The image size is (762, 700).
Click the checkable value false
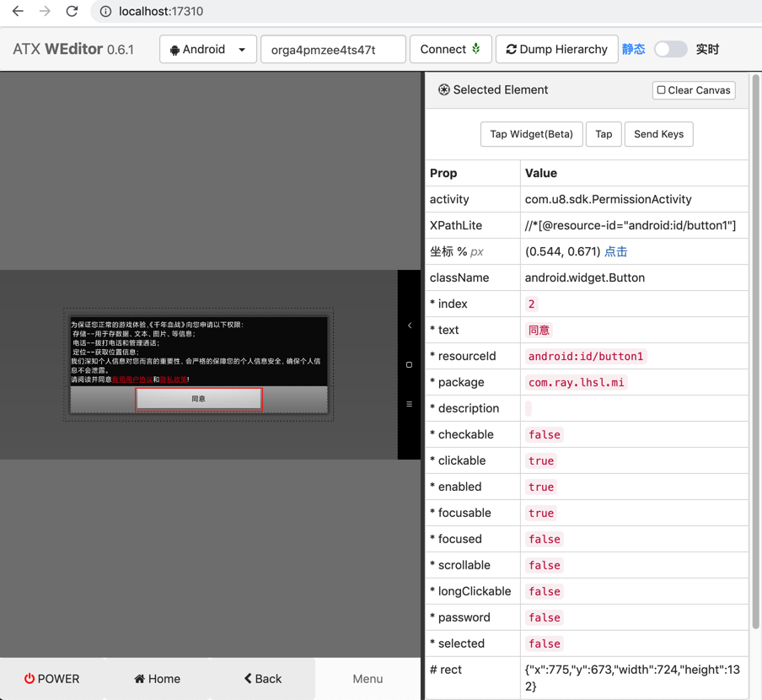coord(545,434)
